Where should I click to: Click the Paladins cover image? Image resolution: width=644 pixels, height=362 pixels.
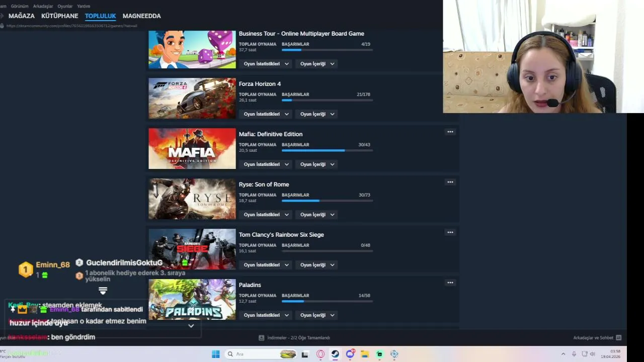coord(192,299)
